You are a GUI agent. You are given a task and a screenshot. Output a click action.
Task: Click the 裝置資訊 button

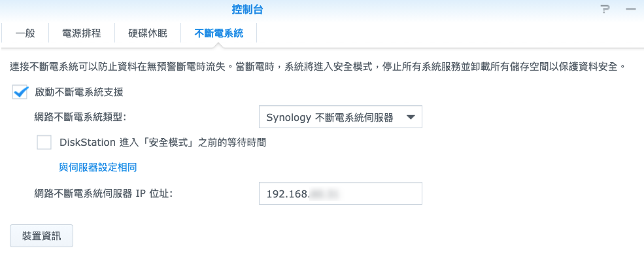41,236
